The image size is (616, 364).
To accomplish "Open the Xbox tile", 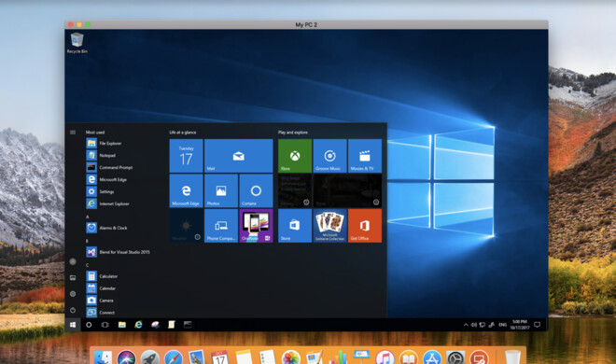I will click(x=295, y=156).
